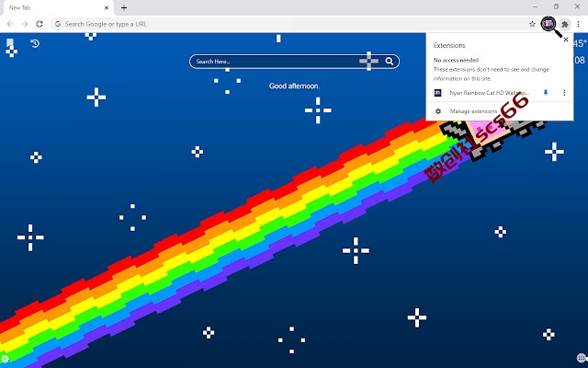This screenshot has width=588, height=368.
Task: Toggle the Extensions puzzle-piece menu
Action: pos(565,25)
